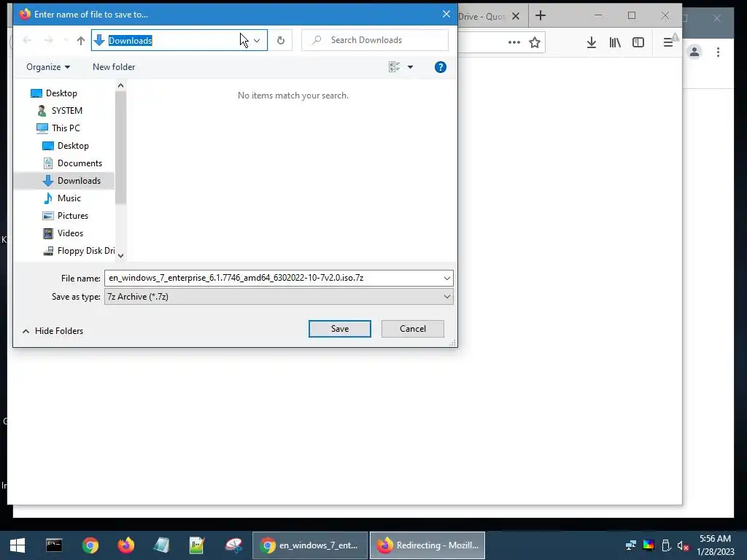Open Chrome three-dot menu
The image size is (747, 560).
pos(718,52)
